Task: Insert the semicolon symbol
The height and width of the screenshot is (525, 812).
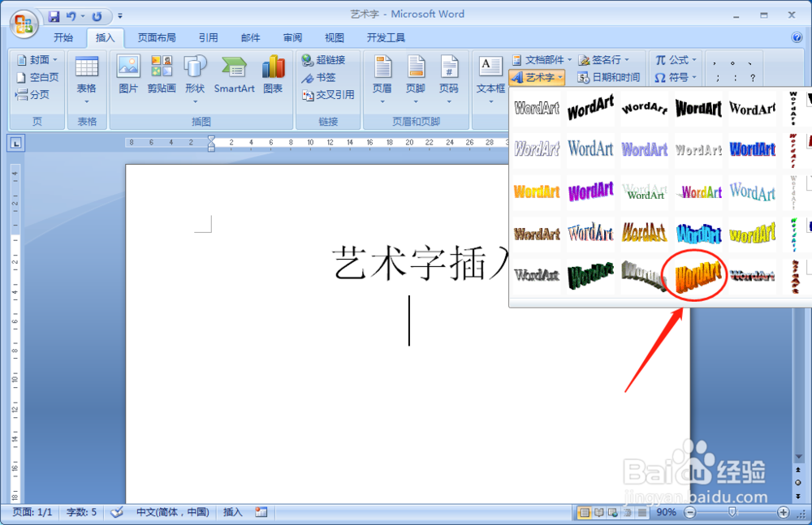Action: pos(717,78)
